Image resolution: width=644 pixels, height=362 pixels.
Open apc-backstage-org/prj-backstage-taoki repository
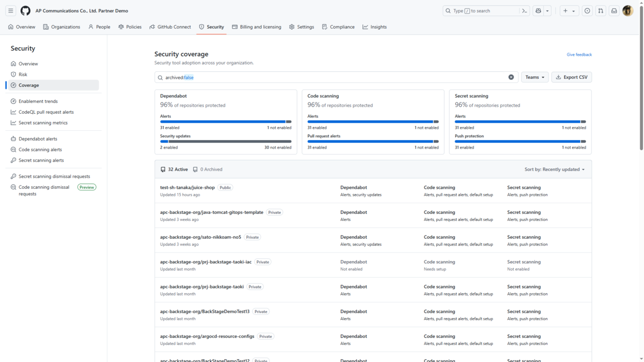(202, 287)
